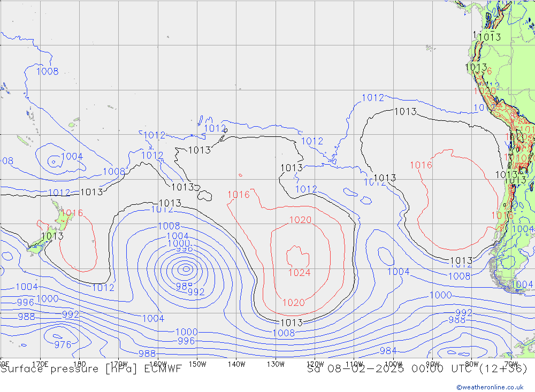535x392 pixels.
Task: Click the "Surface pressure [hPa] ECMWF" title
Action: pyautogui.click(x=91, y=369)
